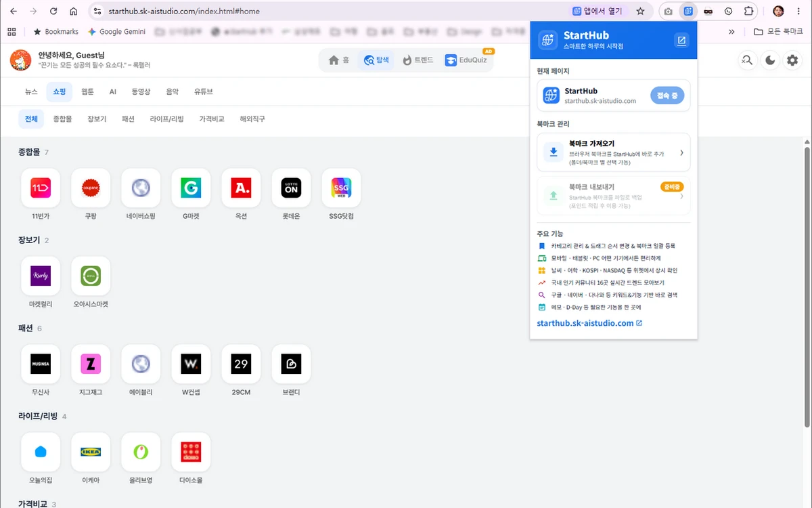
Task: Select the 해외직구 subcategory filter
Action: pyautogui.click(x=252, y=119)
